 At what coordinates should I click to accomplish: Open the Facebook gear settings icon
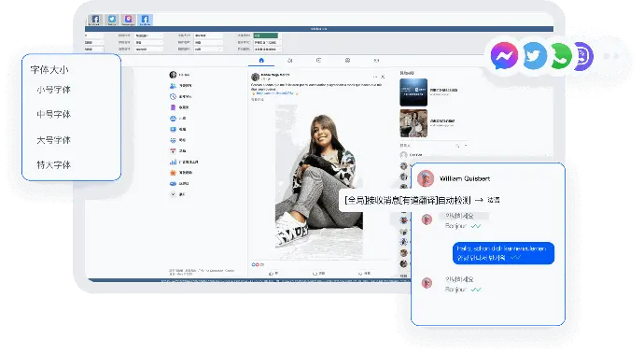pos(347,61)
